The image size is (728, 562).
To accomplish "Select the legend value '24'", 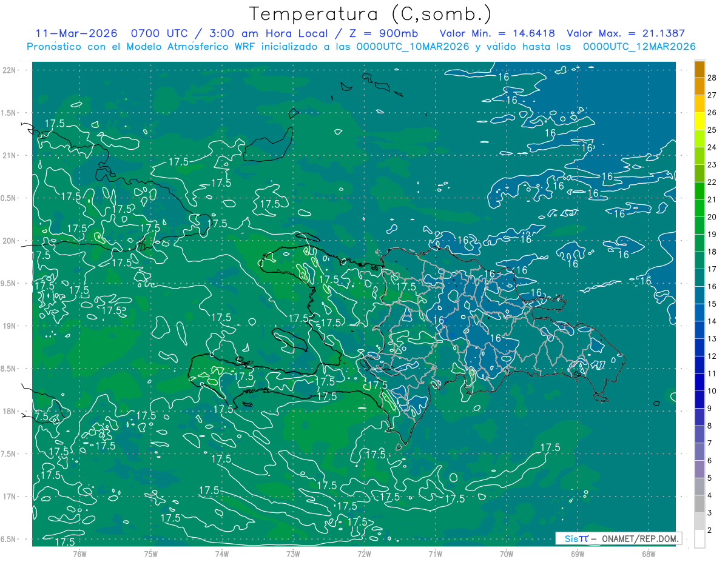I will click(712, 147).
